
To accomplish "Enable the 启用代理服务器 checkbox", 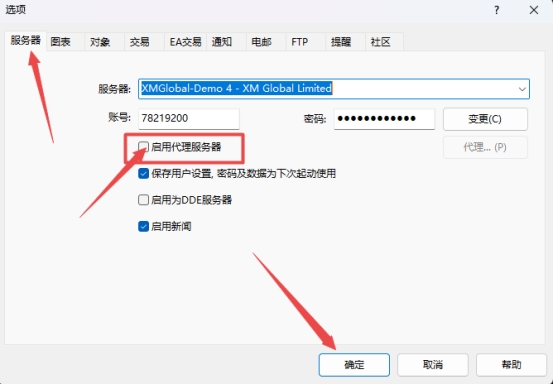I will [x=143, y=147].
